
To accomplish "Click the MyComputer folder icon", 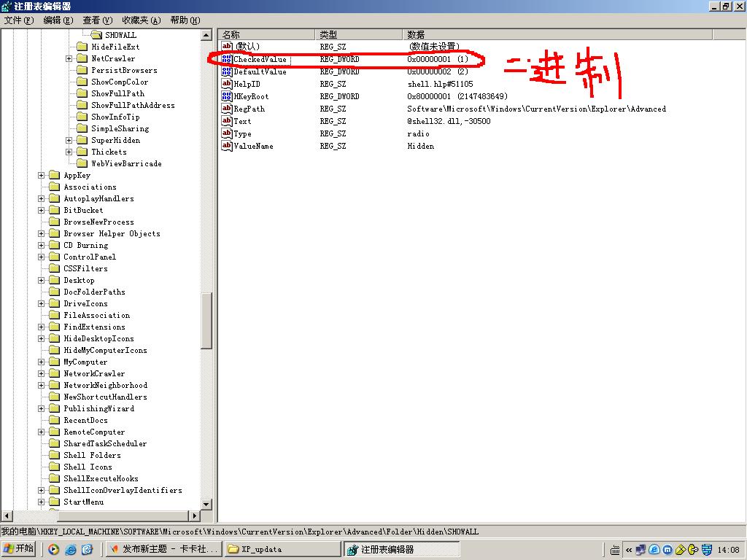I will click(x=55, y=362).
